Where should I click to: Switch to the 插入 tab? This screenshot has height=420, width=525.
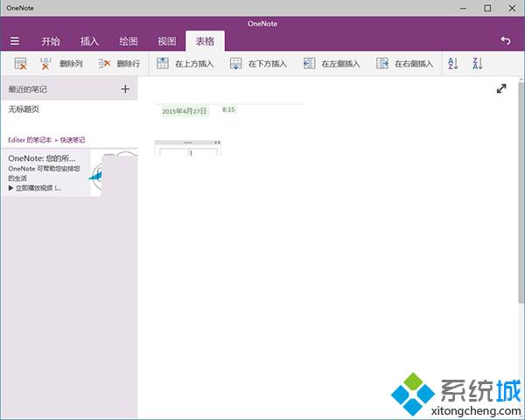[89, 41]
